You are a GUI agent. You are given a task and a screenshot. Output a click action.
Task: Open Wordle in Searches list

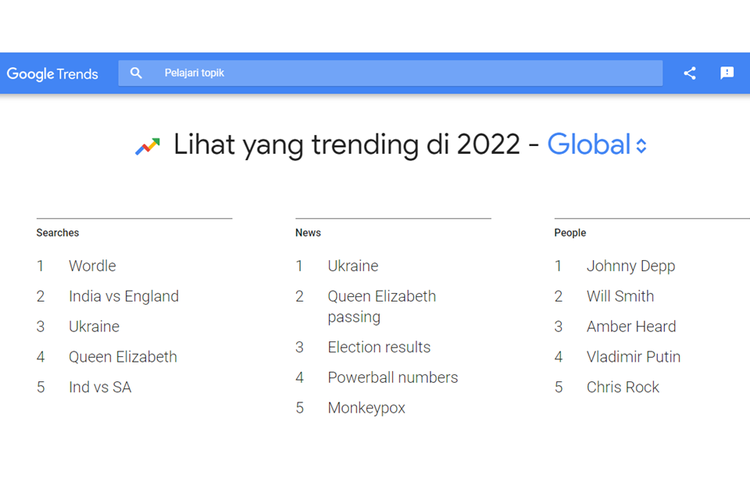tap(92, 266)
